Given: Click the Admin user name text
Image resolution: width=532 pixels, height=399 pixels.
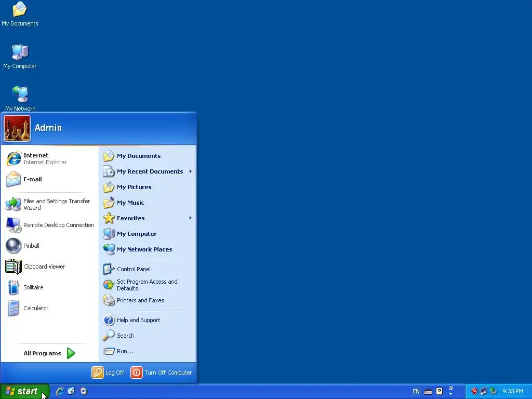Looking at the screenshot, I should pos(48,128).
